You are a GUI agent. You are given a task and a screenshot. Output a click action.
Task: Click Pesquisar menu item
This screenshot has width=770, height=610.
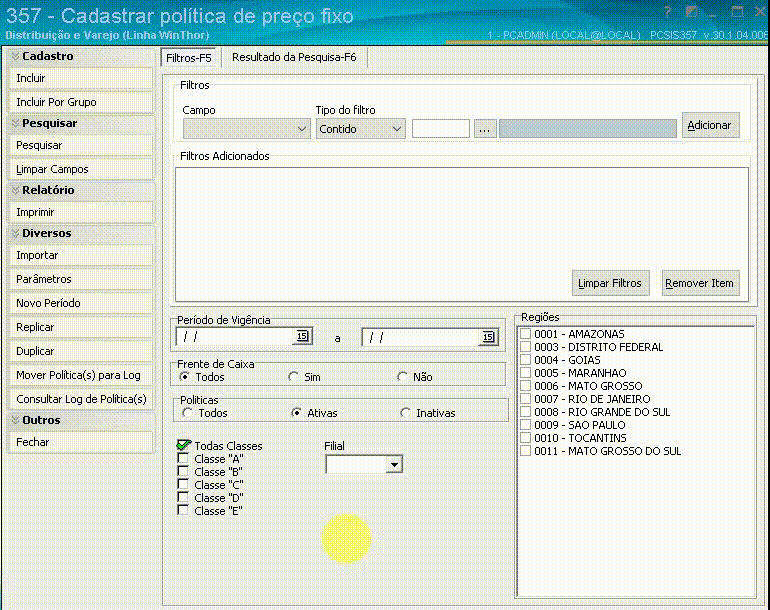click(x=81, y=145)
